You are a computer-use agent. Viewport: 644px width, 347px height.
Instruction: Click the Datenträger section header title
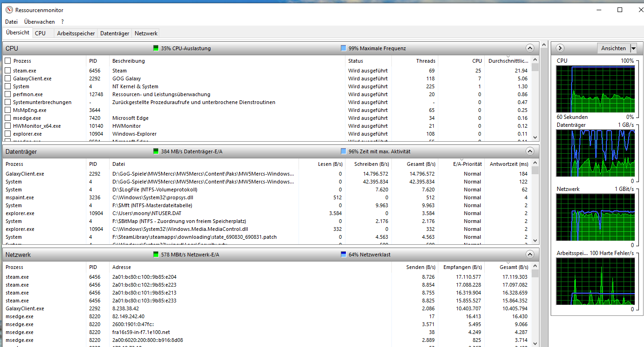pyautogui.click(x=21, y=151)
